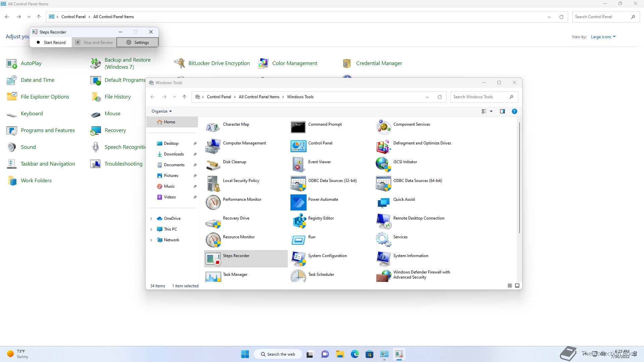The height and width of the screenshot is (362, 644).
Task: Open the Resource Monitor icon
Action: 213,240
